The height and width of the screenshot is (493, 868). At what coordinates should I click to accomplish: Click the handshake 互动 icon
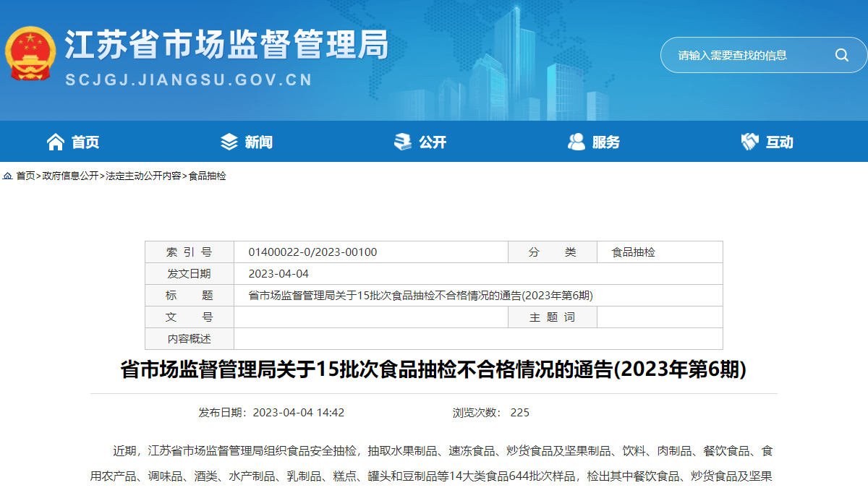(x=750, y=142)
